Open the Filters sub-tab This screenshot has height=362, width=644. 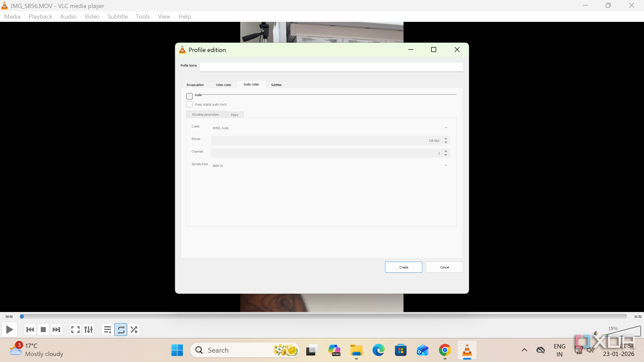click(234, 115)
